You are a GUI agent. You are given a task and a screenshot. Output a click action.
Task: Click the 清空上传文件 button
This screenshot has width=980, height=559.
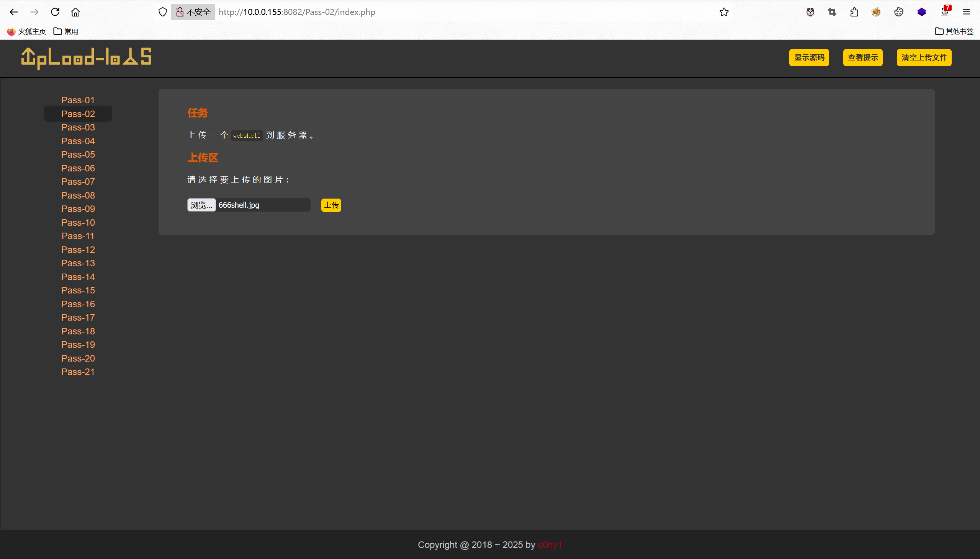[x=924, y=58]
